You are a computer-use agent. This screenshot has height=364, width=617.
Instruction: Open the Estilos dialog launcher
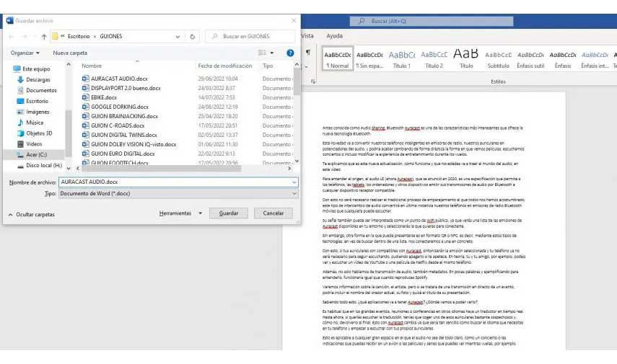[x=312, y=81]
